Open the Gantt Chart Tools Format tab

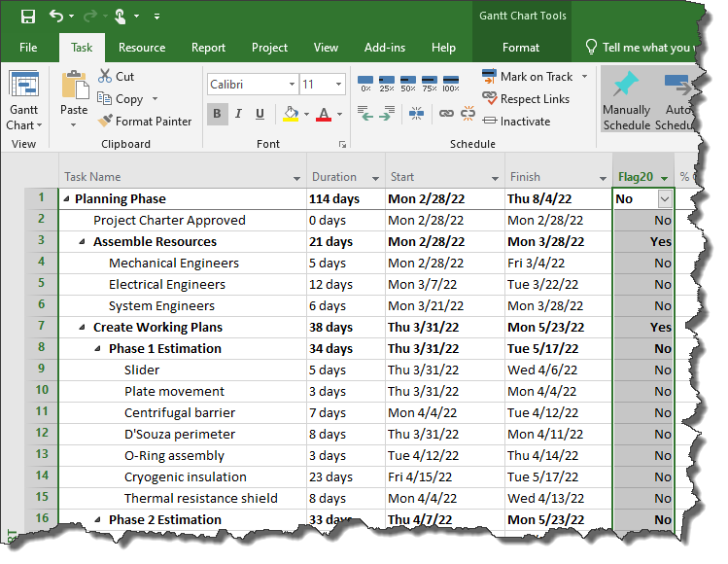point(520,48)
